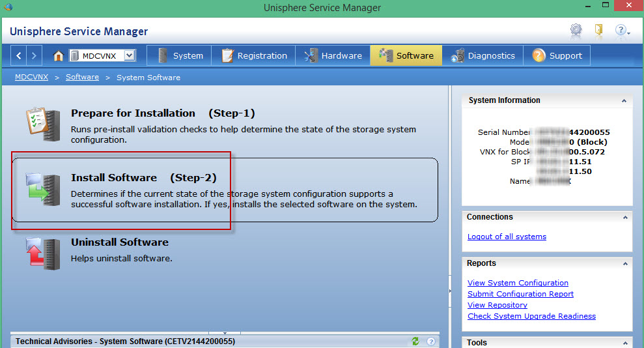Go back with the left arrow button
The image size is (644, 348).
[x=18, y=55]
